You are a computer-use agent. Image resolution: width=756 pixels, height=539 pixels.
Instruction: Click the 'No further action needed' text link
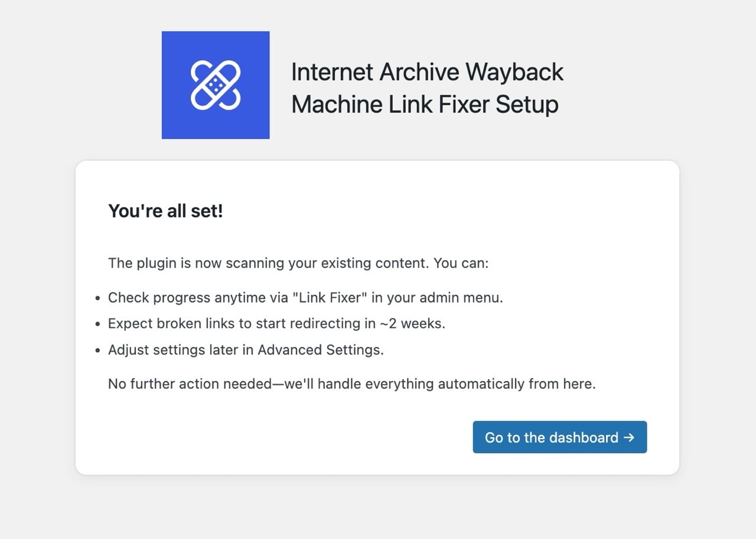351,384
